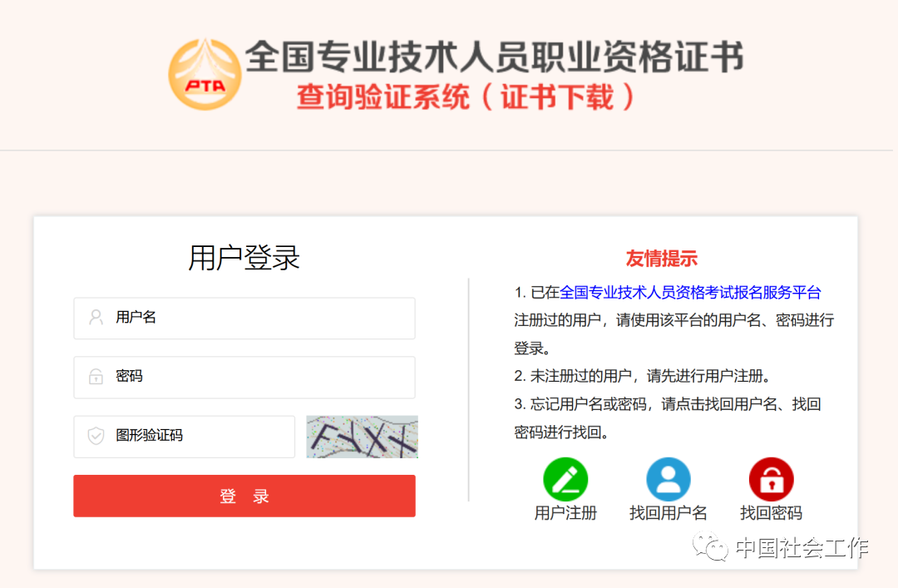
Task: Focus the 用户名 input field
Action: pyautogui.click(x=244, y=318)
